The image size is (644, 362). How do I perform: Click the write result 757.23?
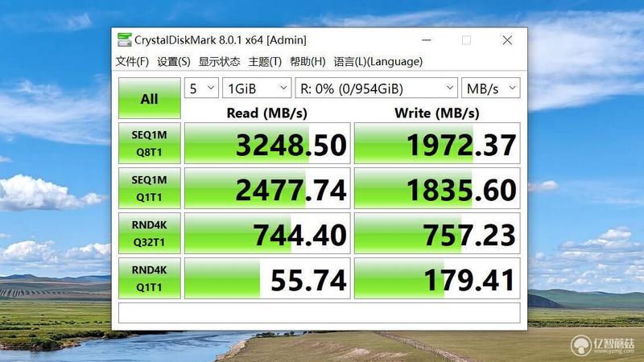(437, 233)
